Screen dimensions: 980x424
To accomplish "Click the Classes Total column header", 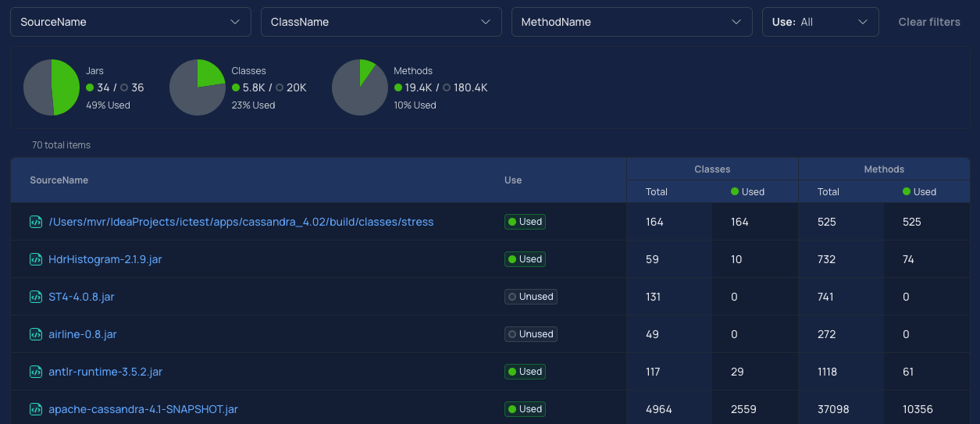I will pyautogui.click(x=657, y=191).
